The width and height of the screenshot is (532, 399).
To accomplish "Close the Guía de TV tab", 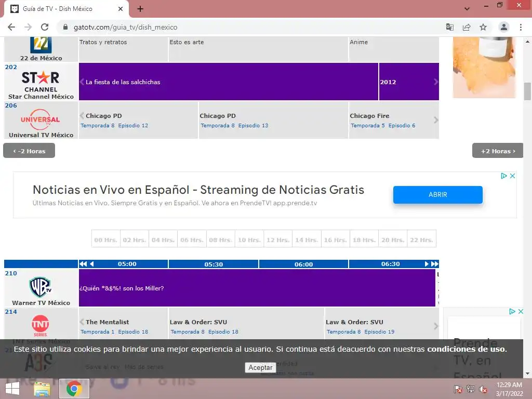I will (x=121, y=9).
